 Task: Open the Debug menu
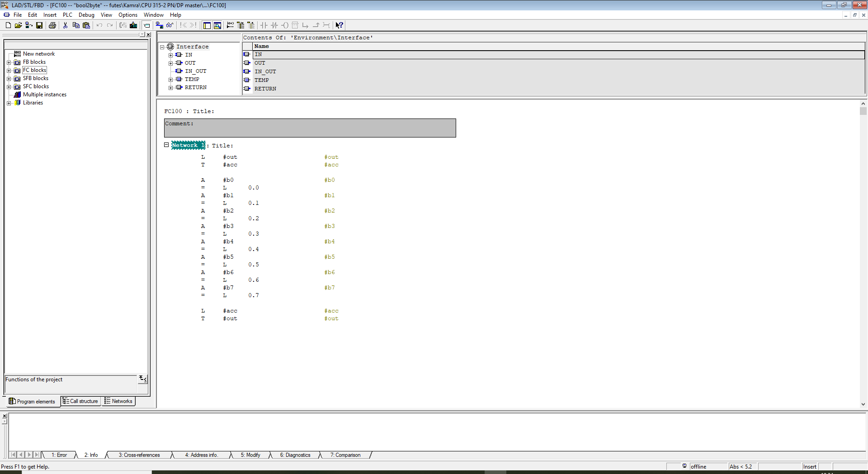(x=86, y=15)
